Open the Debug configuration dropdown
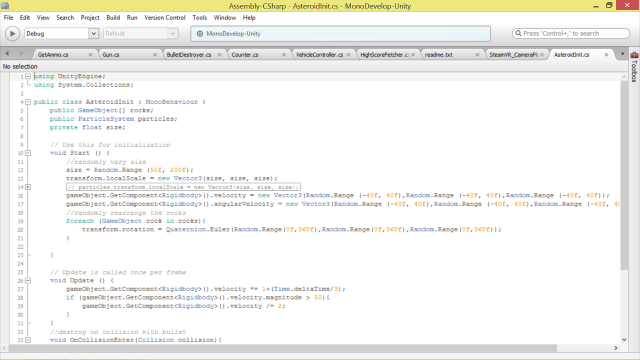 pyautogui.click(x=61, y=33)
